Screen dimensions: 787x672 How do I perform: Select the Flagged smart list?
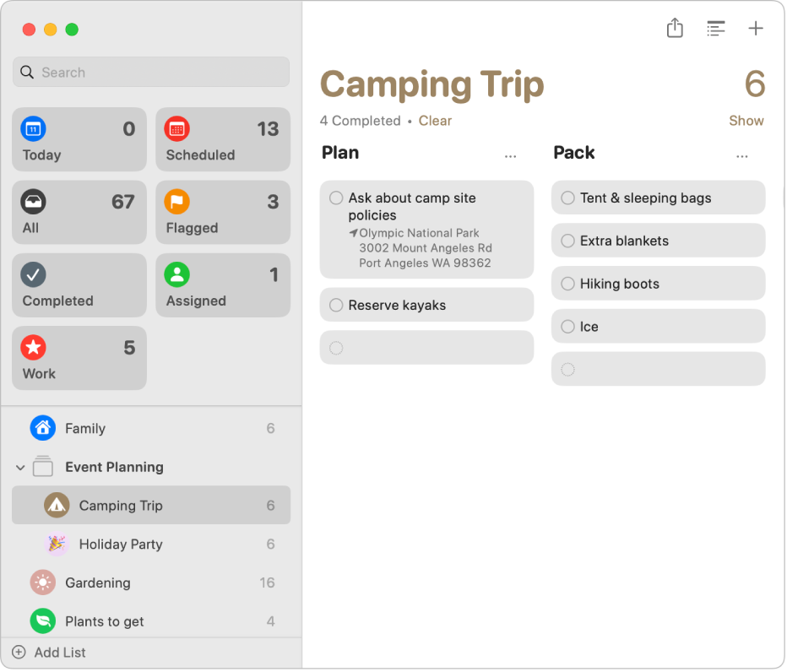click(x=223, y=213)
